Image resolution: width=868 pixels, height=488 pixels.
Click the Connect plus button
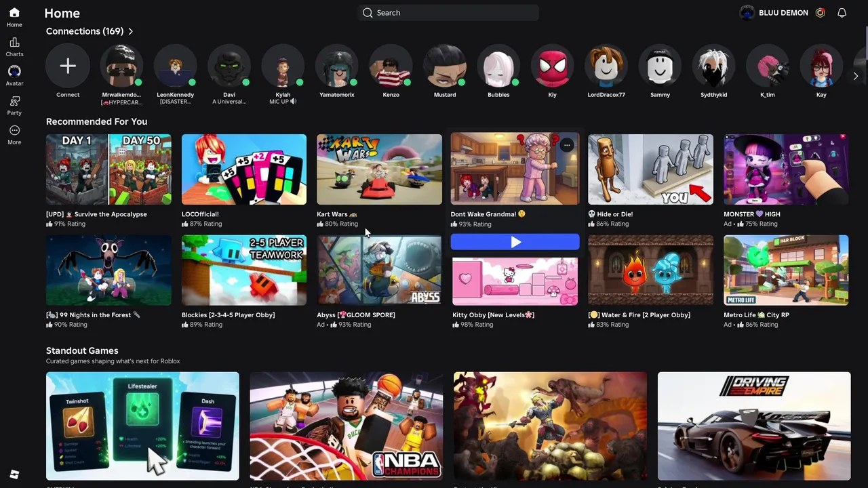tap(68, 66)
